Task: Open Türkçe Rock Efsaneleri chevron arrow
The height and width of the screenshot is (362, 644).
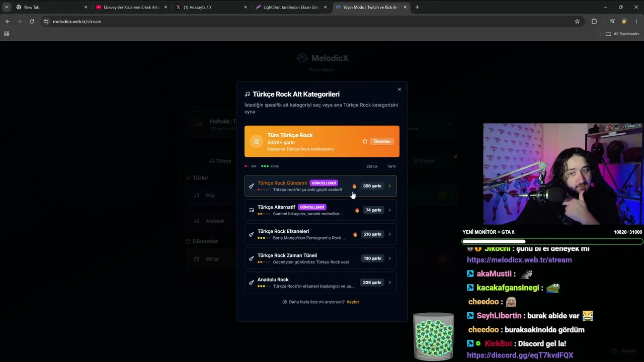Action: click(x=389, y=234)
